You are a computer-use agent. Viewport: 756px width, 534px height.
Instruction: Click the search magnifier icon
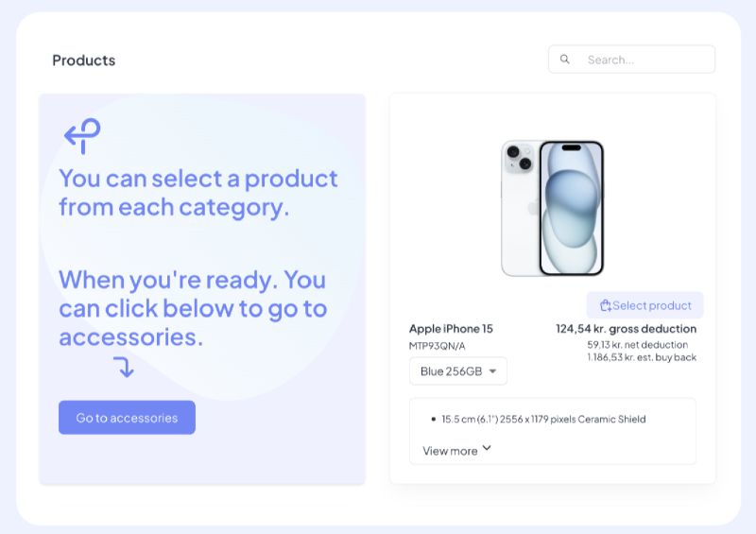[564, 60]
